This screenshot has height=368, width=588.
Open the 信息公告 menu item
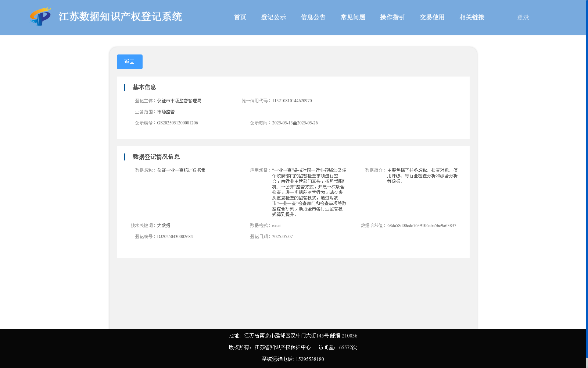pyautogui.click(x=313, y=17)
